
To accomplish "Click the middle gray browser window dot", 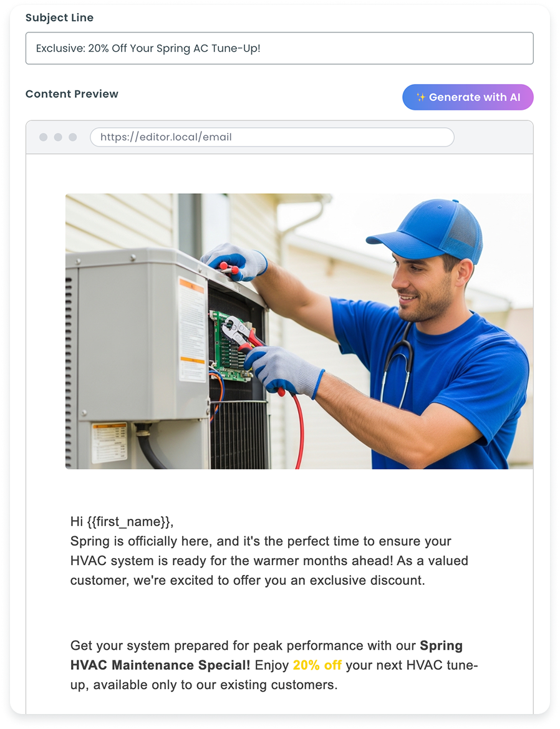I will pyautogui.click(x=58, y=137).
